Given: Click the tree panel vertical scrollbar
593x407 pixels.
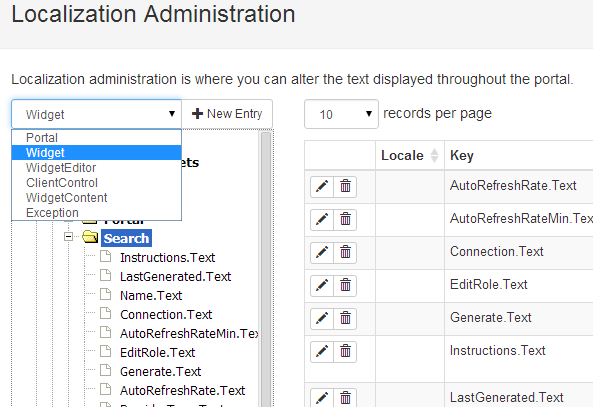Looking at the screenshot, I should coord(266,269).
